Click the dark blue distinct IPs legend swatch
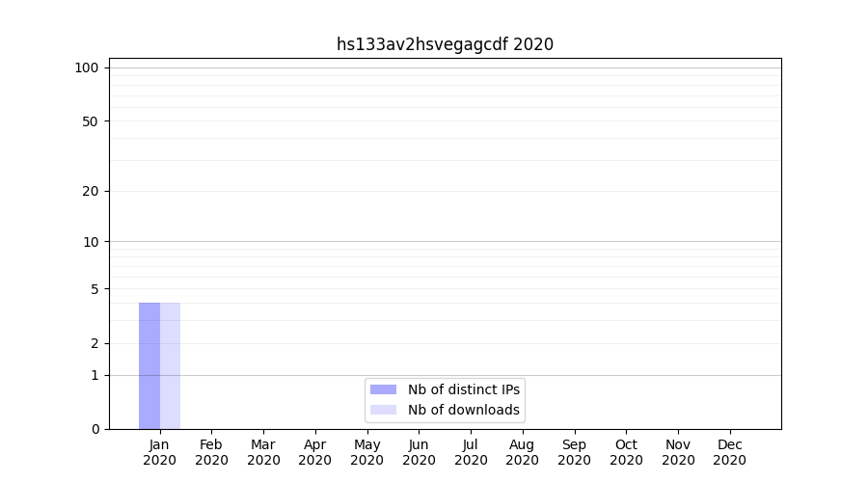Image resolution: width=868 pixels, height=482 pixels. pos(383,389)
